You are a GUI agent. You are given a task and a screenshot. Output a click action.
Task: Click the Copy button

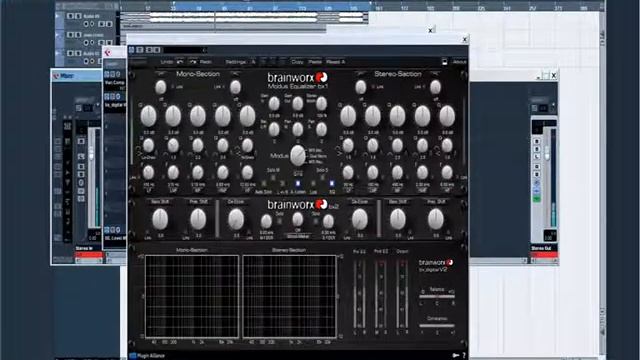[x=297, y=62]
